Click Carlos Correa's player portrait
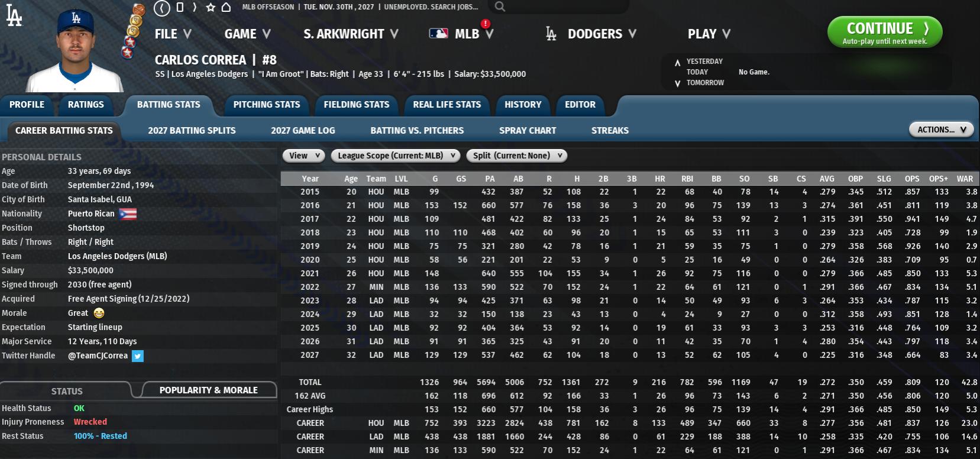 point(74,50)
